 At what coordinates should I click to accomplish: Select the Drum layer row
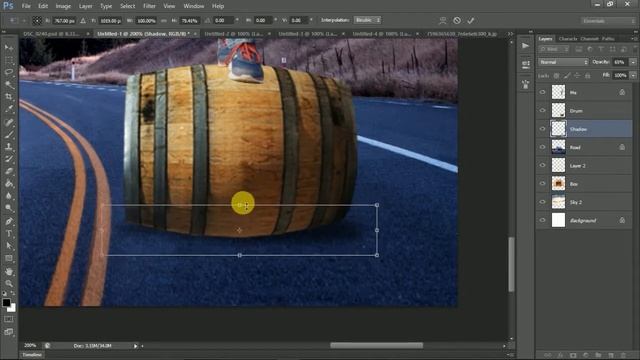point(584,111)
